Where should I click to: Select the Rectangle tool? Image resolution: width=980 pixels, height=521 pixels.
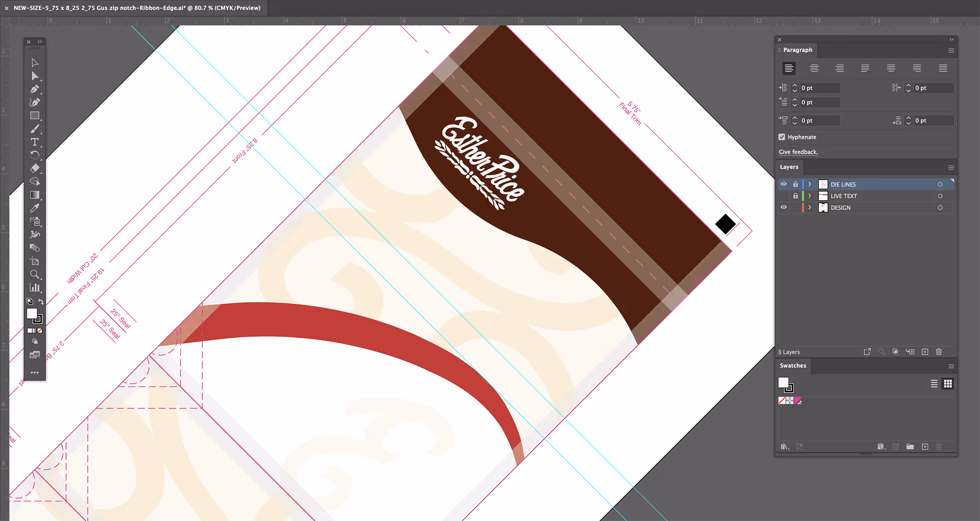[35, 116]
